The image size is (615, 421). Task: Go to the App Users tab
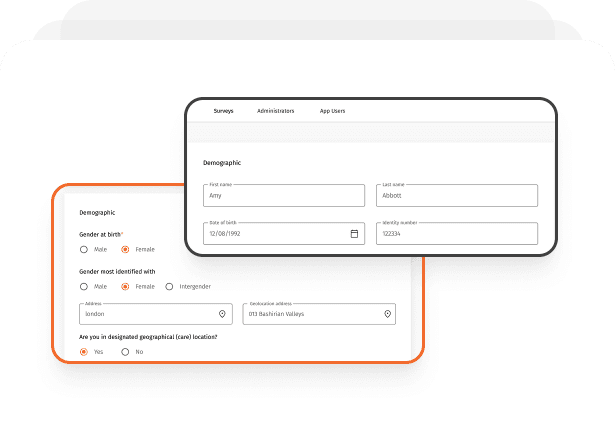click(x=333, y=111)
